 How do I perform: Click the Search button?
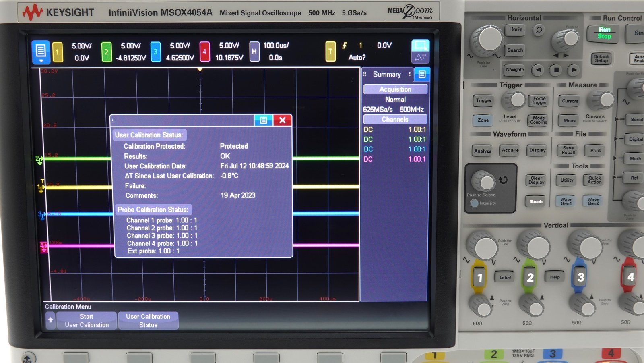515,50
